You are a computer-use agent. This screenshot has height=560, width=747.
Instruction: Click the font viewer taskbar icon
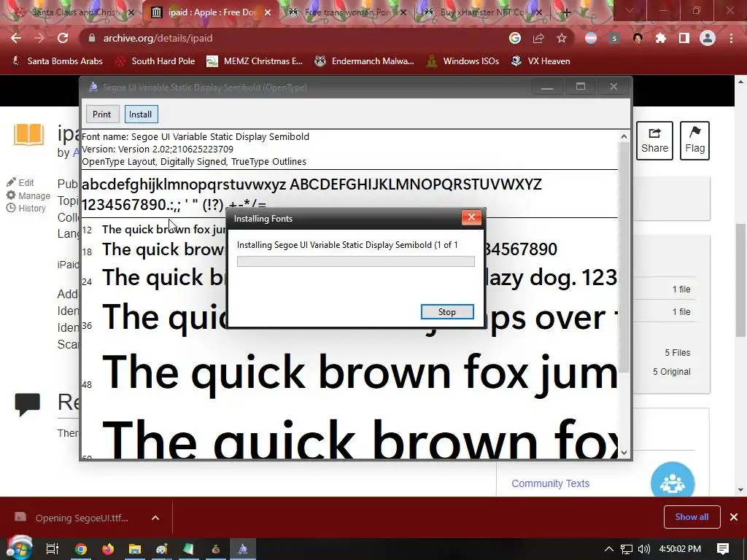pyautogui.click(x=243, y=549)
